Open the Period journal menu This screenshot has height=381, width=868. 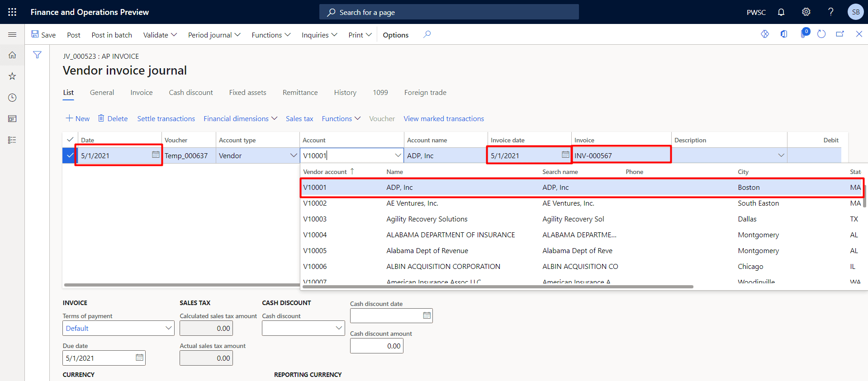click(214, 35)
